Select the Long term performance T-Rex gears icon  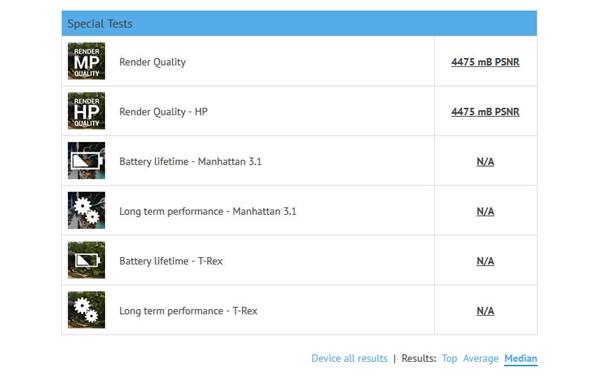[x=86, y=310]
